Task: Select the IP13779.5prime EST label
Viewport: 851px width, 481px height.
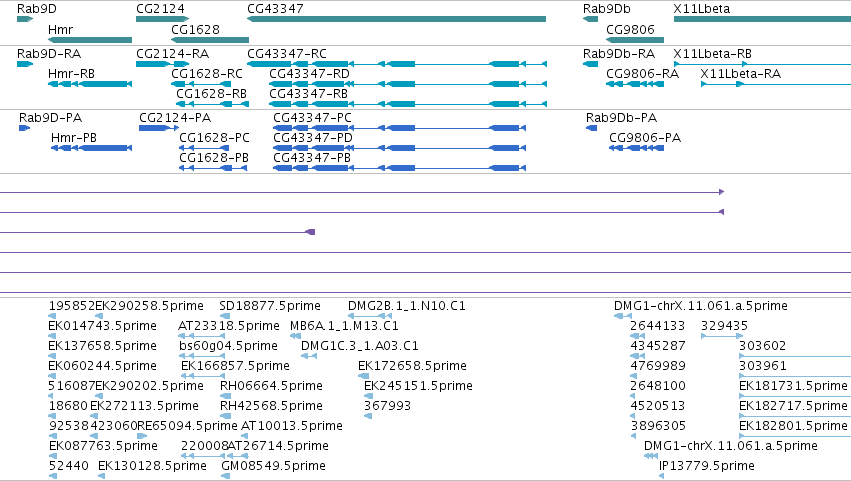Action: [706, 466]
